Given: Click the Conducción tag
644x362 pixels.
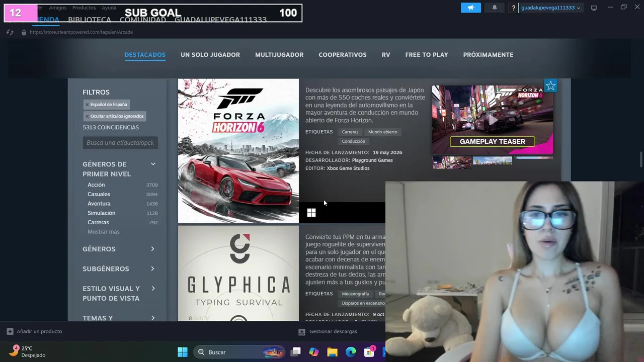Looking at the screenshot, I should pyautogui.click(x=353, y=141).
